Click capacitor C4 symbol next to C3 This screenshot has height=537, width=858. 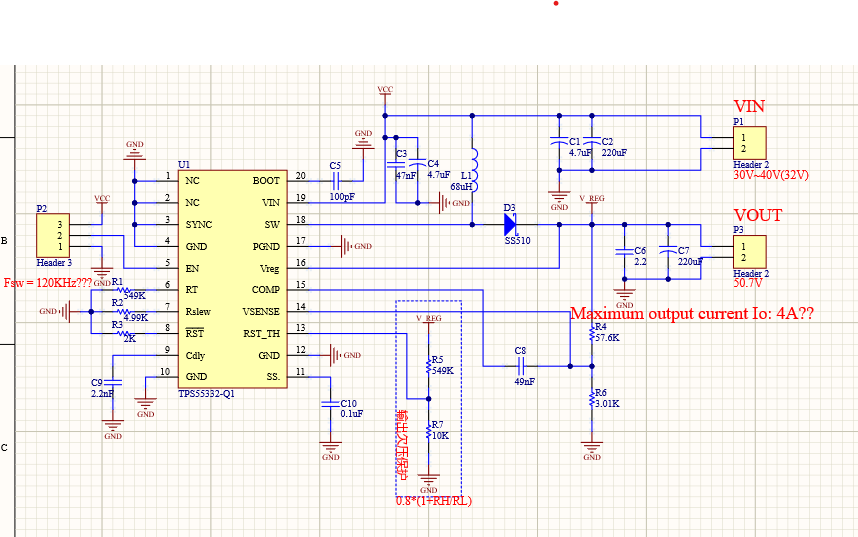click(417, 161)
